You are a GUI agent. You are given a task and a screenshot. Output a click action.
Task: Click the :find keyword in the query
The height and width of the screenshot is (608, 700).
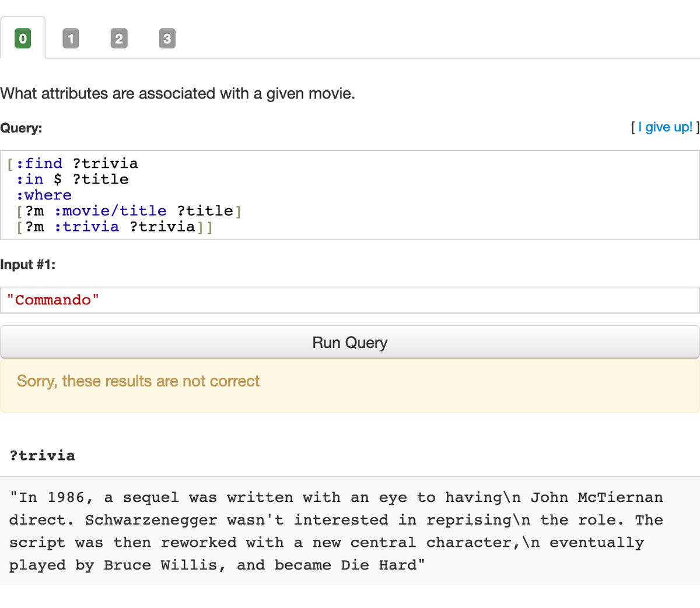coord(40,163)
